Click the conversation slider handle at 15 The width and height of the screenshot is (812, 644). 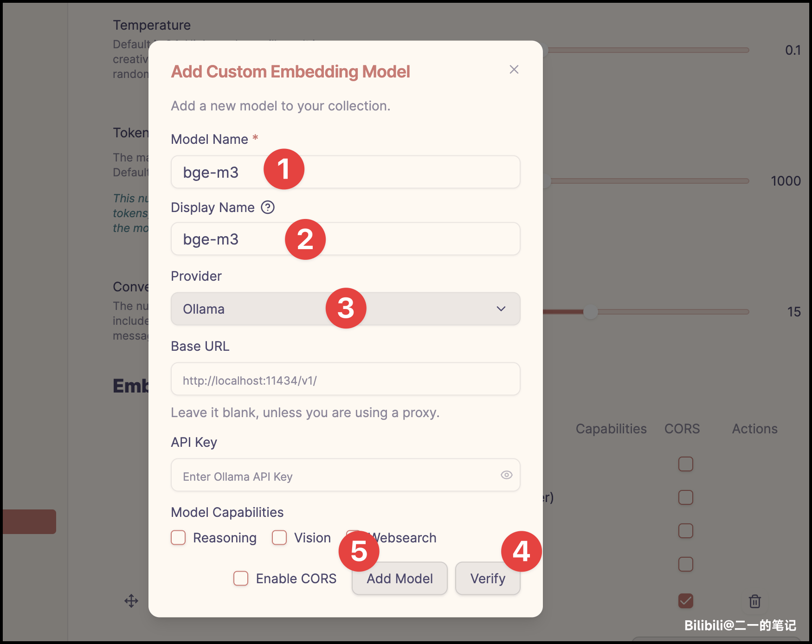pyautogui.click(x=590, y=312)
